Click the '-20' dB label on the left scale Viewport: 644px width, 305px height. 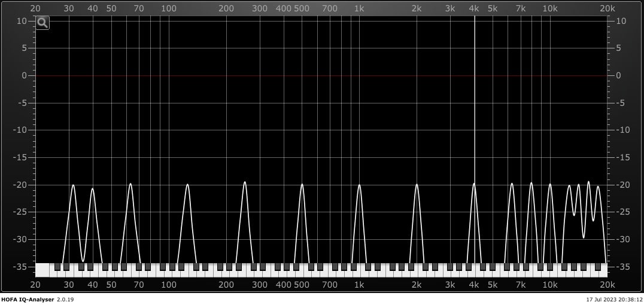point(20,185)
